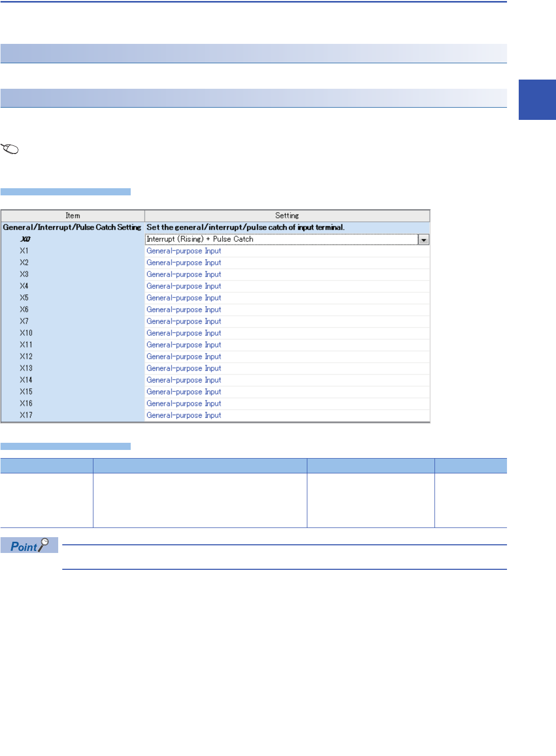Viewport: 556px width, 756px height.
Task: Click General-purpose Input setting for X15
Action: (184, 392)
